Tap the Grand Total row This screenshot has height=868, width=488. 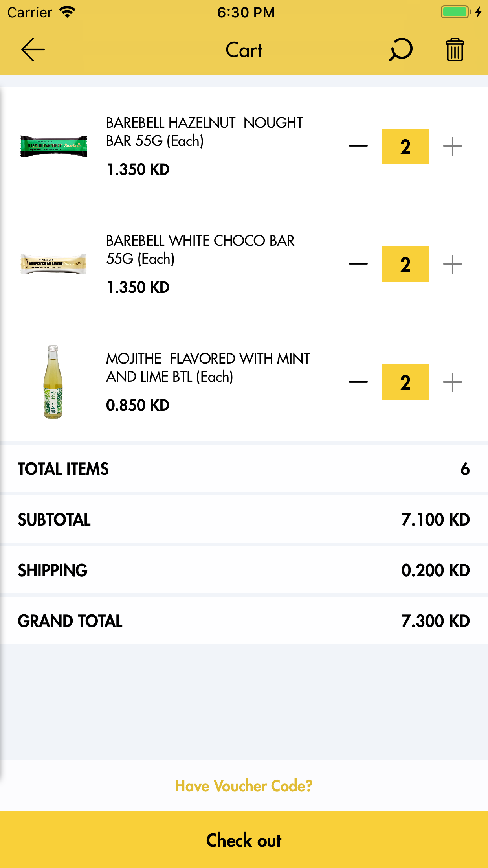(244, 621)
